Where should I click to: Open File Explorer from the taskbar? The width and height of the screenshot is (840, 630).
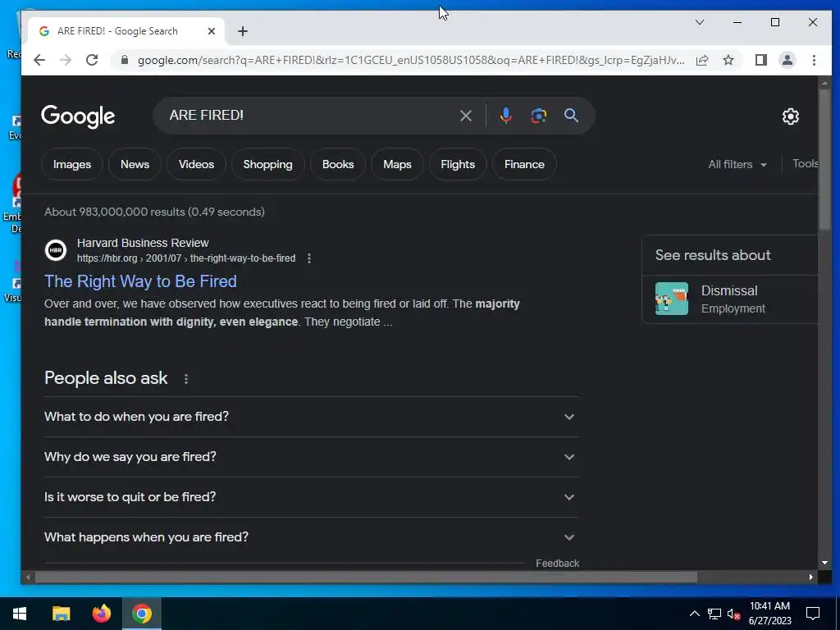click(61, 614)
